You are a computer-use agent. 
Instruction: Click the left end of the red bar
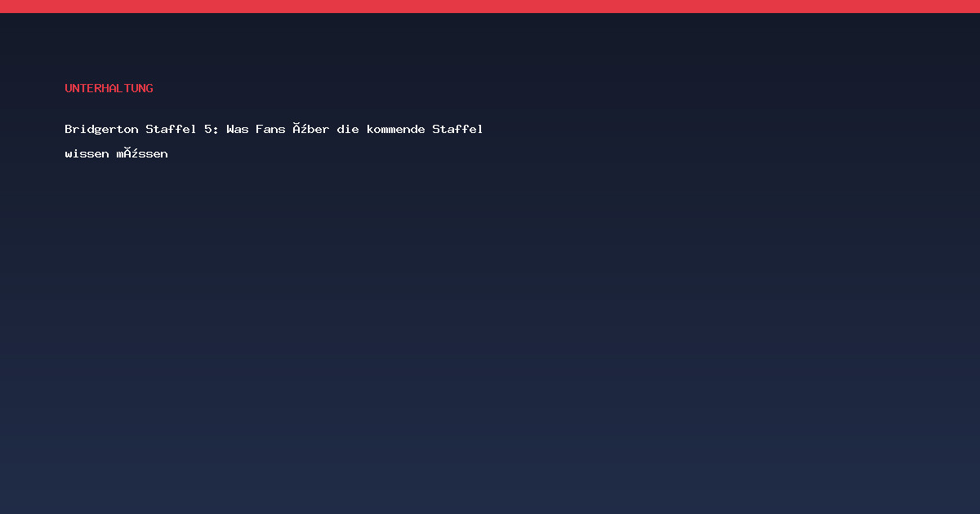click(x=8, y=7)
